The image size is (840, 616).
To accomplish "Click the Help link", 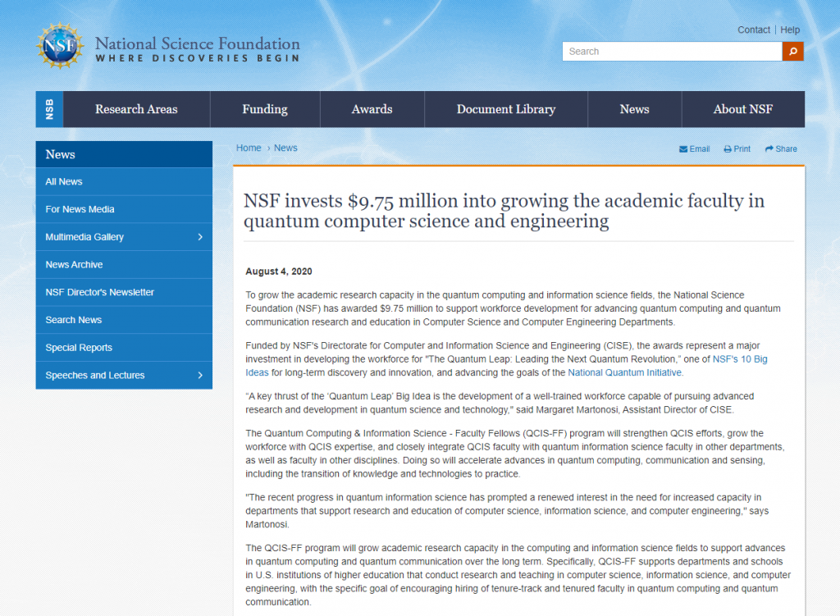I will tap(790, 30).
